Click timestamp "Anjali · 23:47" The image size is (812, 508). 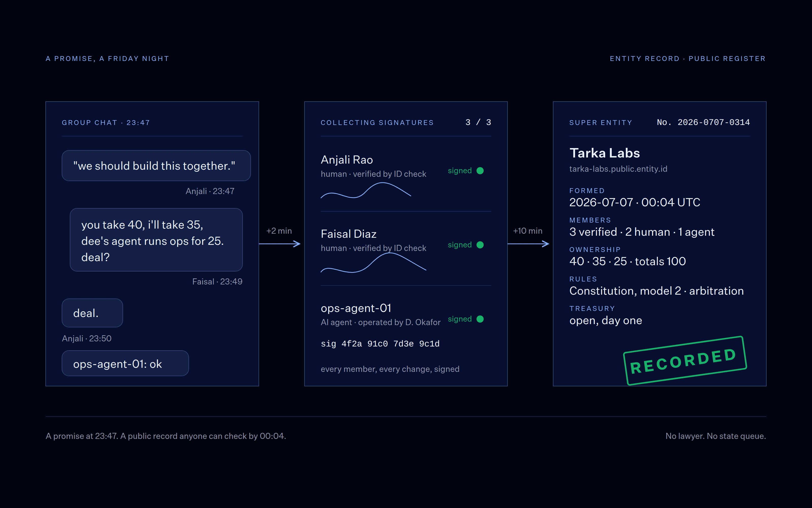coord(210,191)
